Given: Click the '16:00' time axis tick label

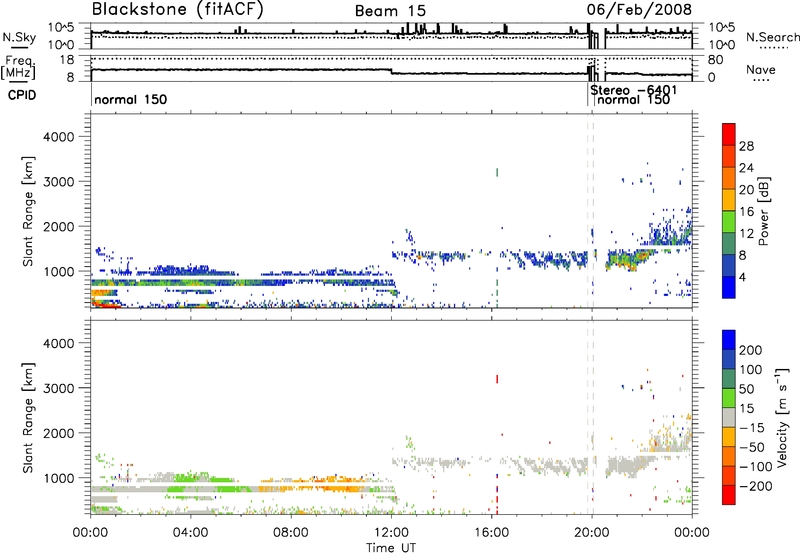Looking at the screenshot, I should [491, 533].
